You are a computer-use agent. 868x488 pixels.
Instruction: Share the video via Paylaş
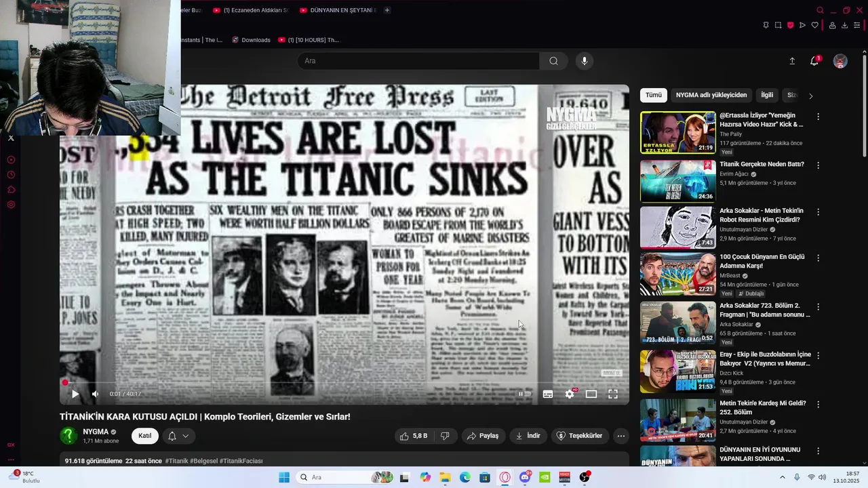pyautogui.click(x=483, y=436)
